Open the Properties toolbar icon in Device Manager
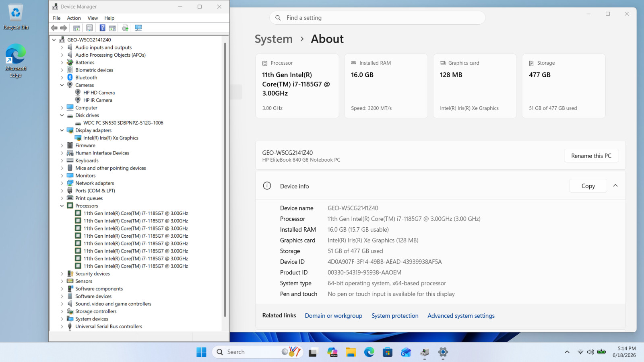This screenshot has width=644, height=362. (x=89, y=28)
